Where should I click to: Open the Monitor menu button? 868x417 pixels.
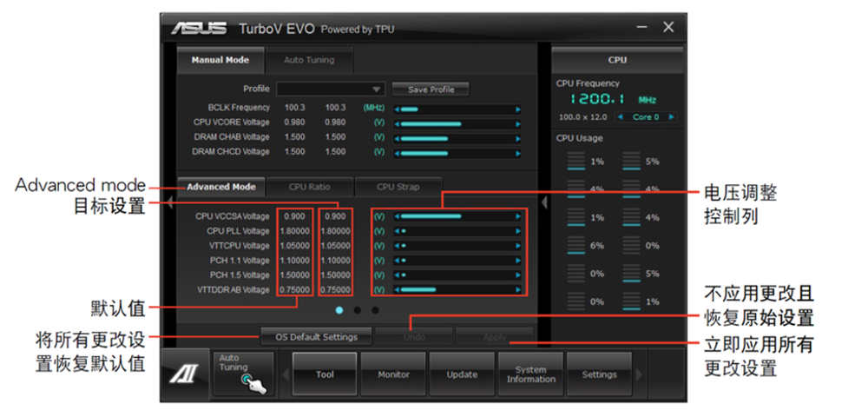pyautogui.click(x=393, y=374)
